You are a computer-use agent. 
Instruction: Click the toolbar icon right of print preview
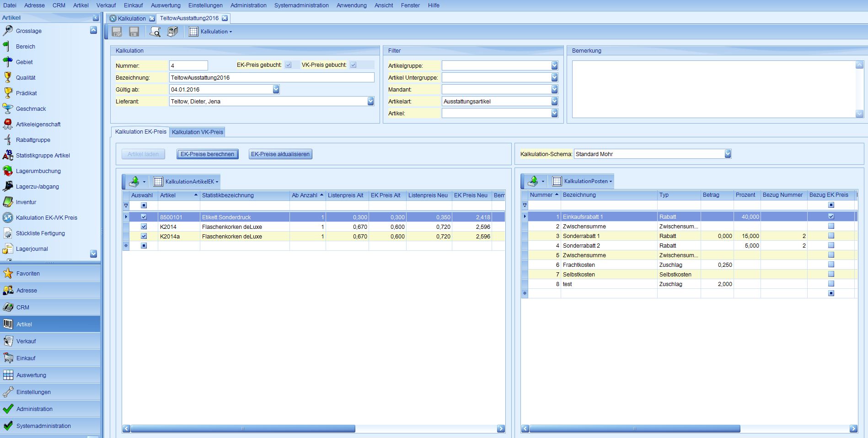pos(172,32)
